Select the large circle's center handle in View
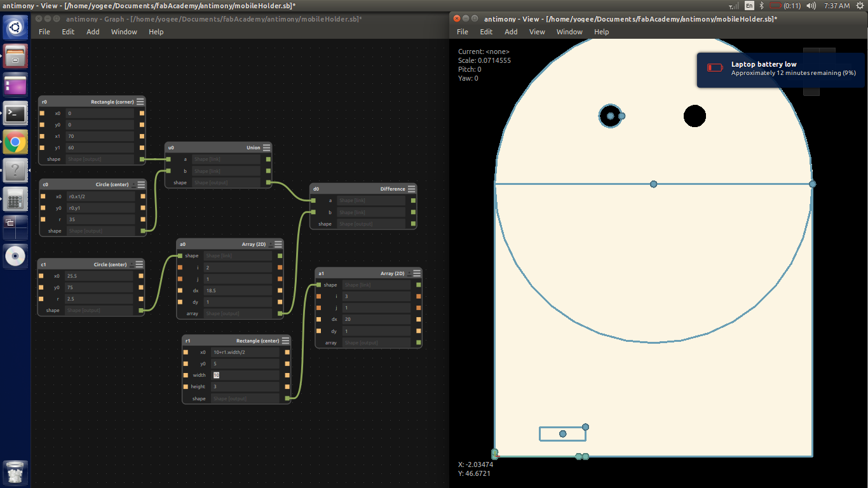 click(x=653, y=184)
